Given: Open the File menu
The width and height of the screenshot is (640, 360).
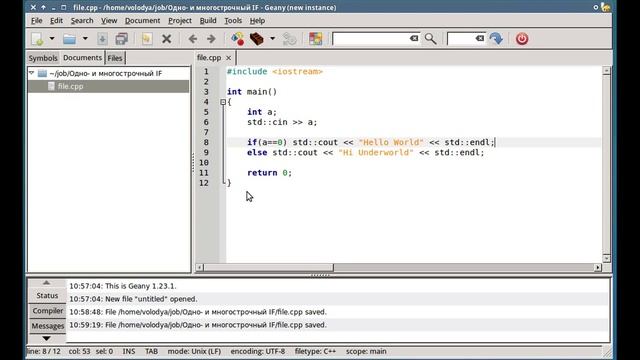Looking at the screenshot, I should (36, 20).
